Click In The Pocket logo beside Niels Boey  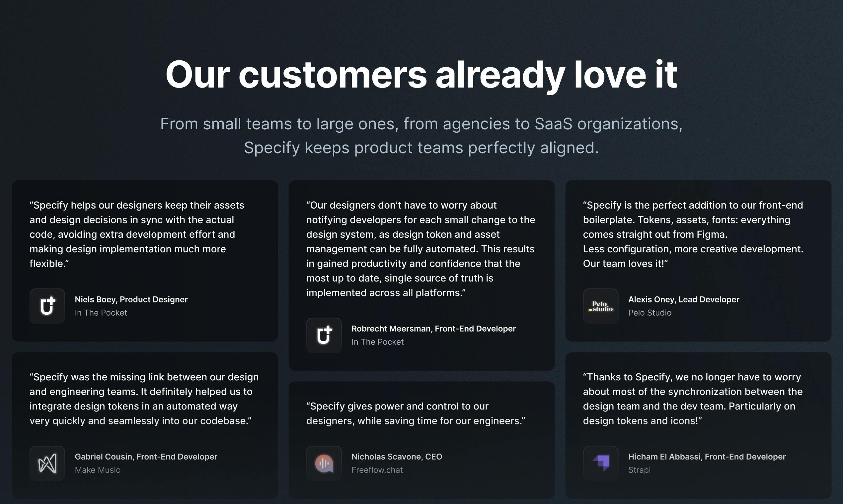tap(47, 306)
